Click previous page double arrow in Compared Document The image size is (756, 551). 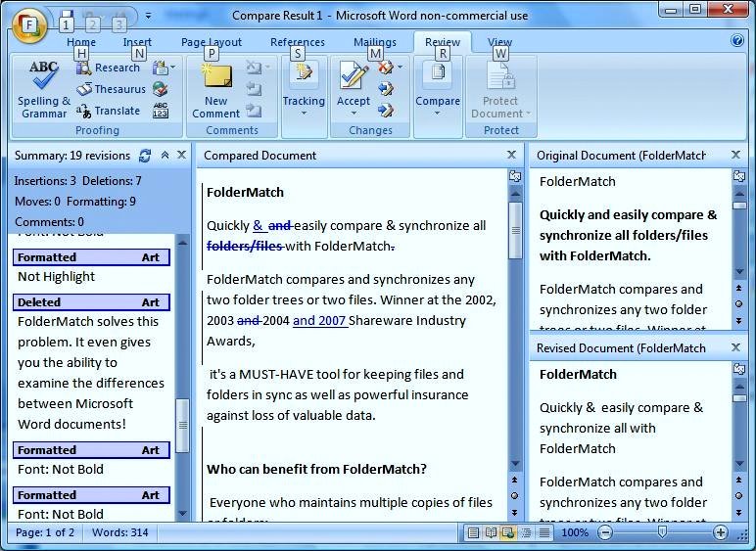click(514, 480)
